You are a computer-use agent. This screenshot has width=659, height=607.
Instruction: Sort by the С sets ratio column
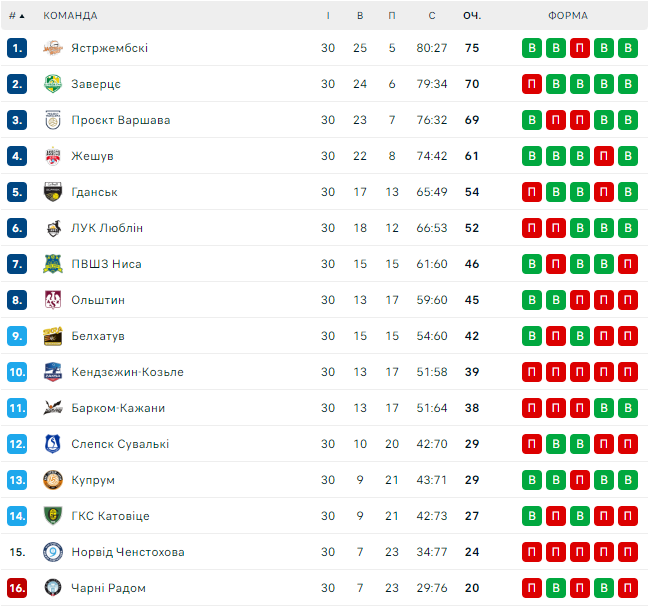[x=431, y=16]
